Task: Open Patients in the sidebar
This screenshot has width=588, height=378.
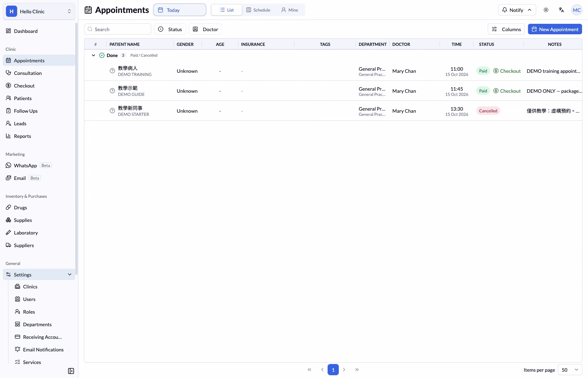Action: [39, 98]
